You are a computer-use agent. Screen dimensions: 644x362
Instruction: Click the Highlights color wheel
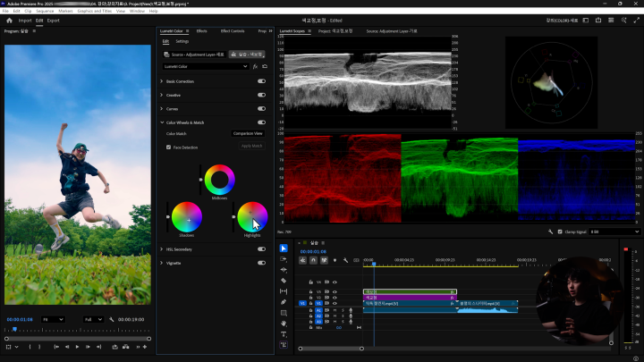[252, 217]
